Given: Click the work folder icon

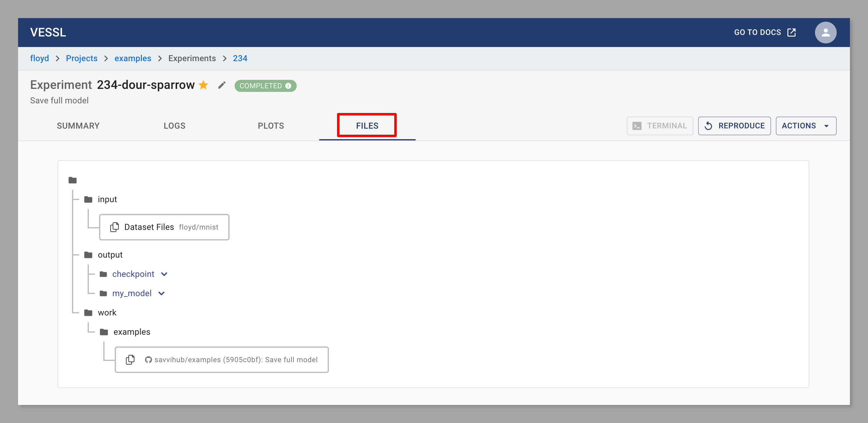Looking at the screenshot, I should pyautogui.click(x=88, y=312).
